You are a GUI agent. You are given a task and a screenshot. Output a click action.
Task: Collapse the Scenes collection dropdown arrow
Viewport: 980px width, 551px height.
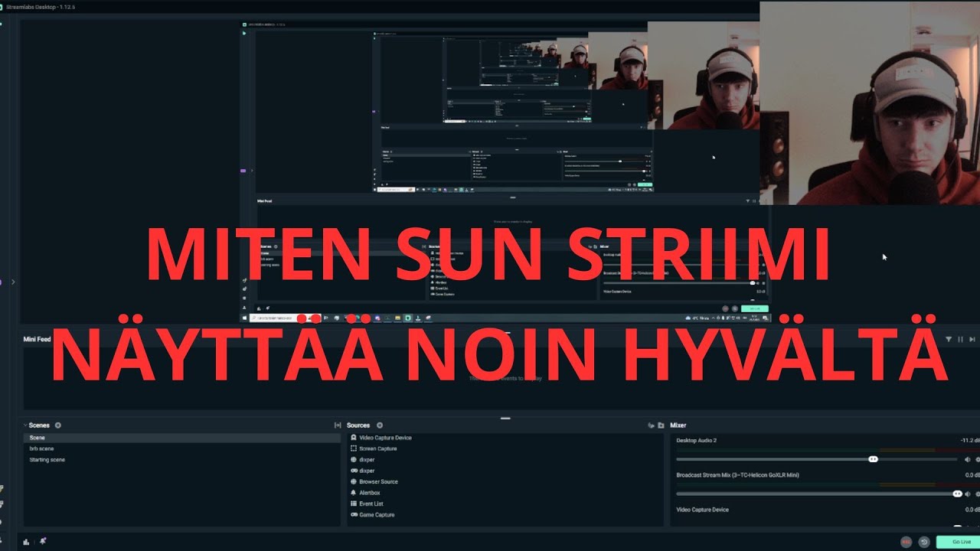pyautogui.click(x=25, y=425)
